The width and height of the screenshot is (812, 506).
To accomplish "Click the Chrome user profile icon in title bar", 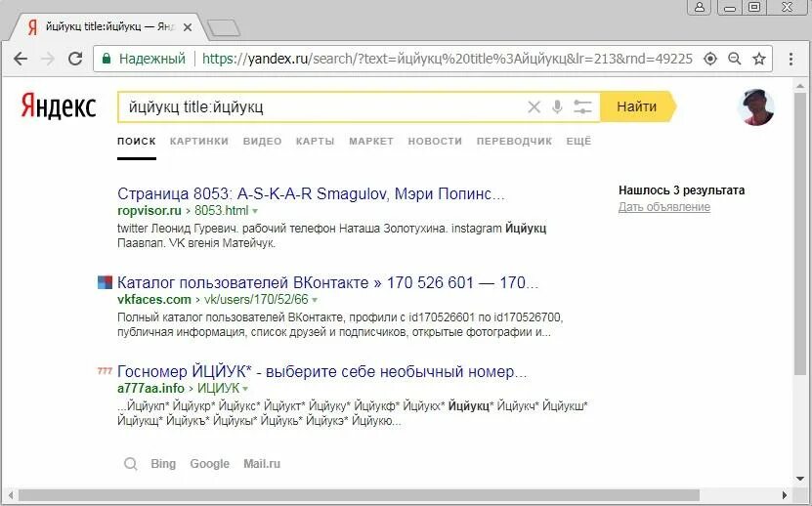I will tap(700, 7).
